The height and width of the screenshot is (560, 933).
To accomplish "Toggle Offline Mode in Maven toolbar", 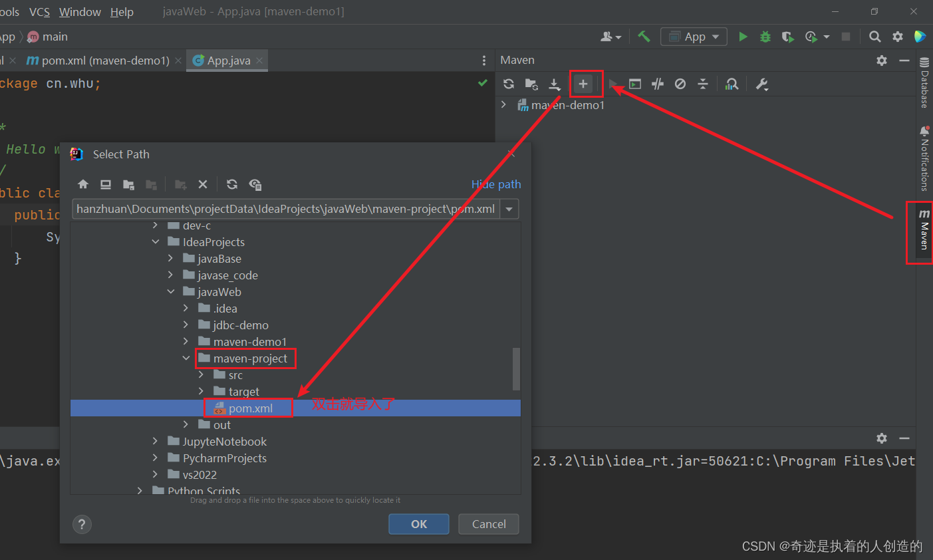I will 658,84.
